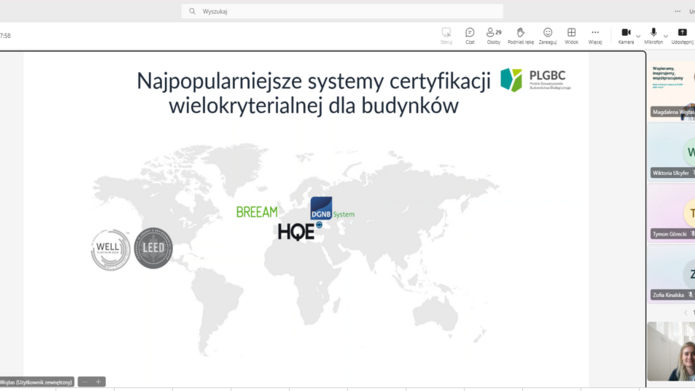Image resolution: width=695 pixels, height=391 pixels.
Task: Expand the Mikrofon device options arrow
Action: coord(666,36)
